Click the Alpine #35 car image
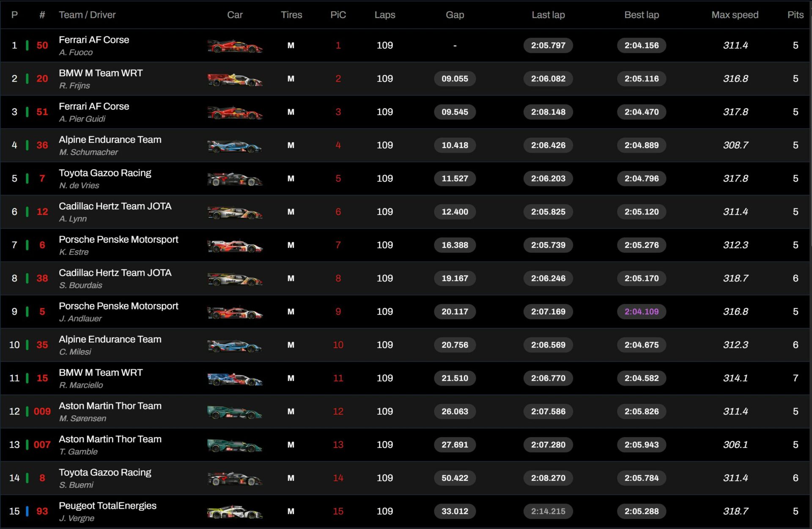Image resolution: width=812 pixels, height=529 pixels. (235, 345)
